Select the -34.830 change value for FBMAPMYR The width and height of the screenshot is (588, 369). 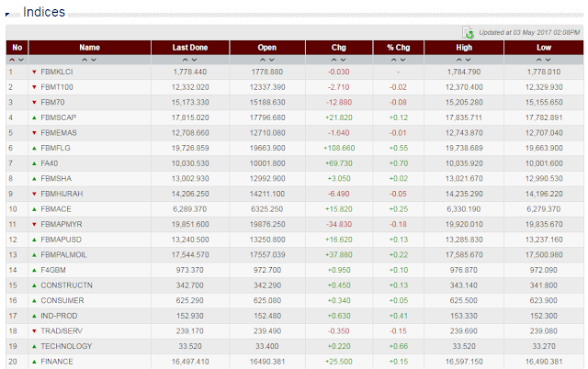(x=339, y=224)
